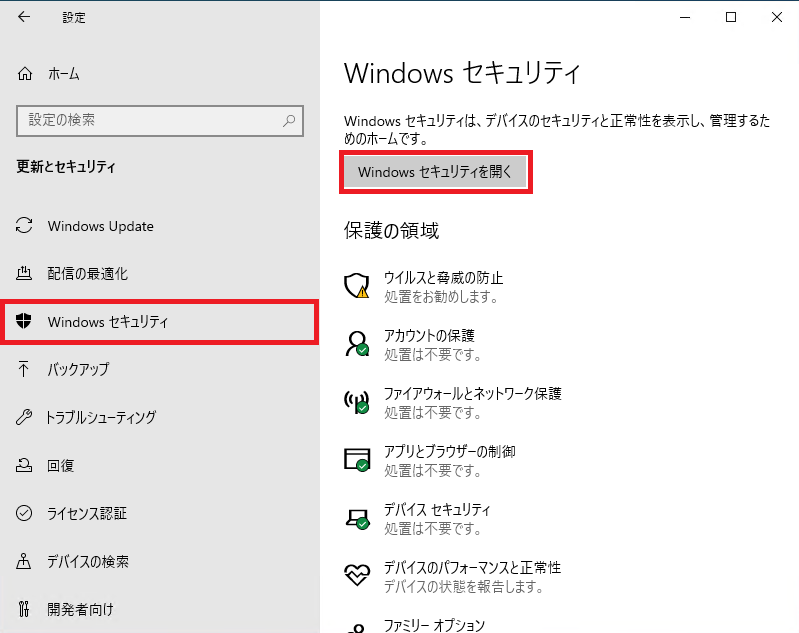Image resolution: width=799 pixels, height=633 pixels.
Task: Open アプリとブラウザーの制御 area
Action: pos(449,452)
